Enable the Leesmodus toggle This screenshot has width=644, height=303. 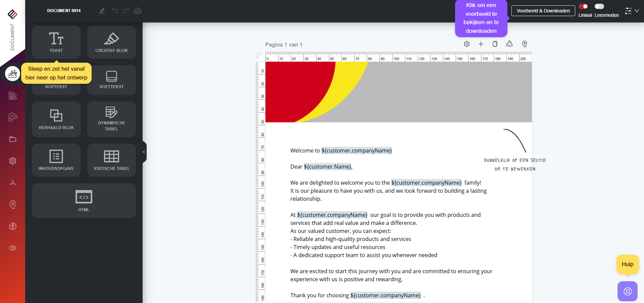coord(599,6)
